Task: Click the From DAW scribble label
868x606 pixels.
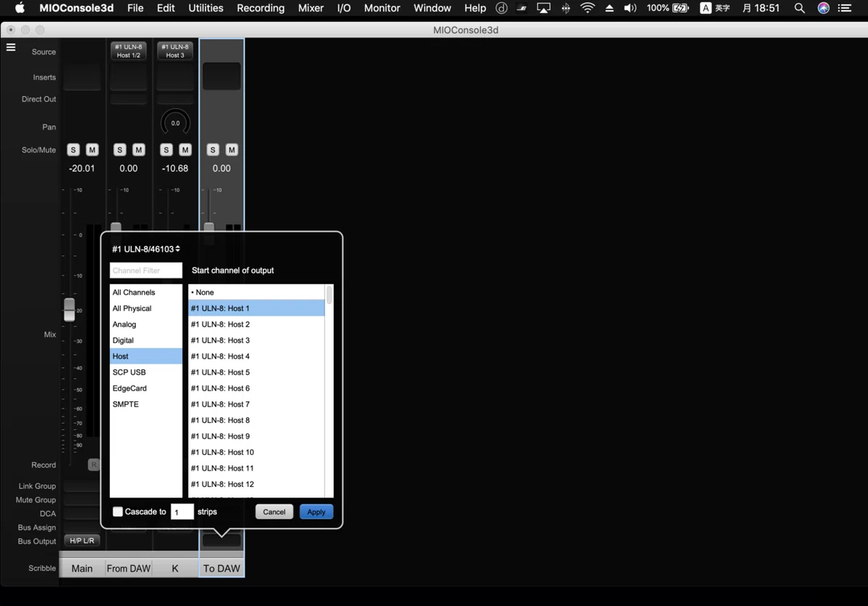Action: pyautogui.click(x=129, y=568)
